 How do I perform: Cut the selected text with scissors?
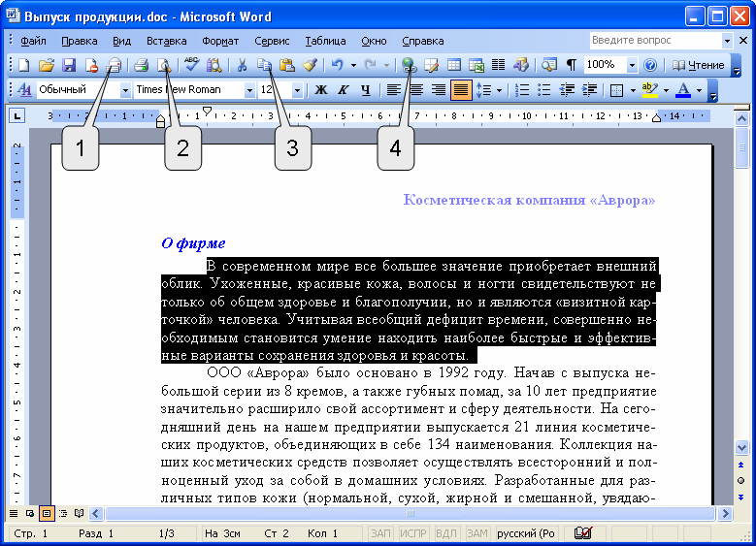(242, 65)
